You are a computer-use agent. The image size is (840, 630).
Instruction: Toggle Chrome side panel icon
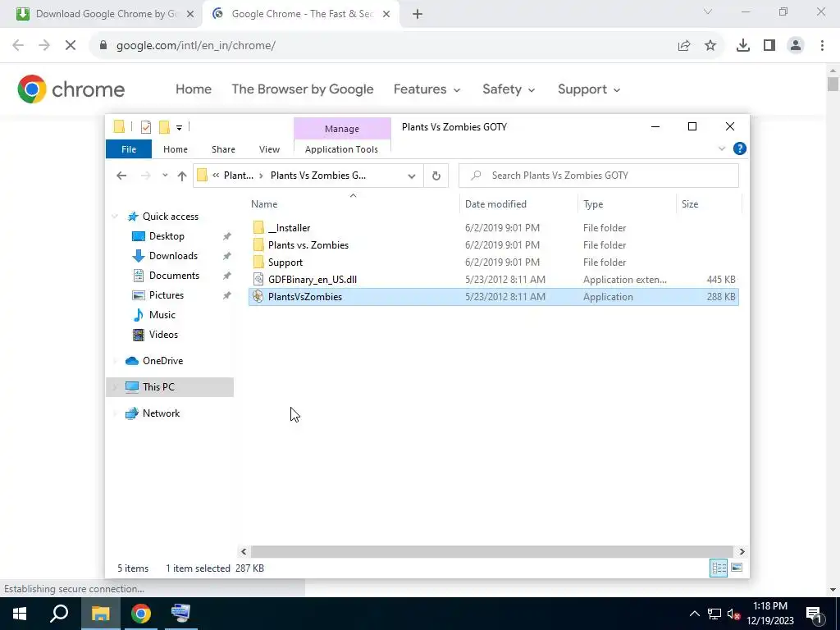pyautogui.click(x=769, y=46)
